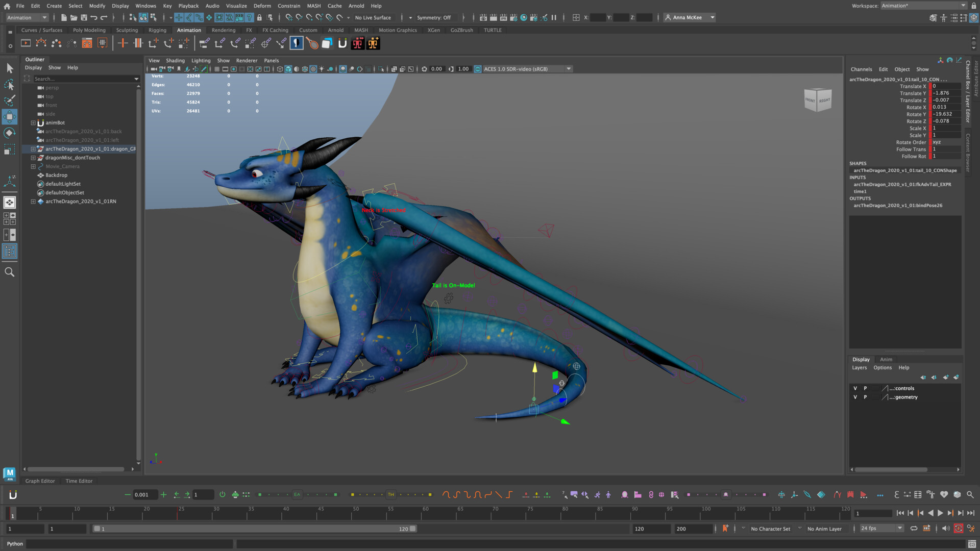
Task: Open the magnifier search icon in the left toolbox
Action: (x=10, y=272)
